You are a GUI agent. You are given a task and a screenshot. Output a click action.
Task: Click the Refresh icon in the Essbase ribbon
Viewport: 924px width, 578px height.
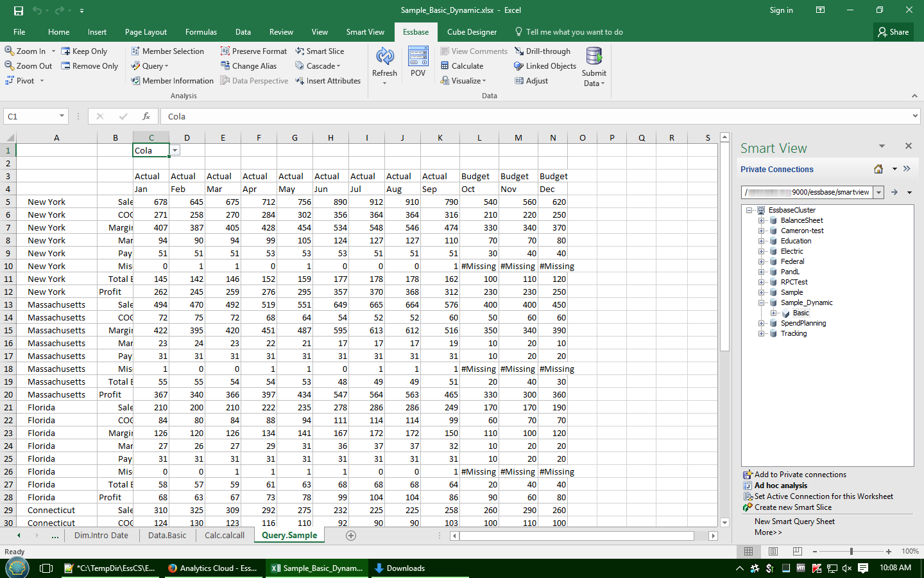coord(384,57)
